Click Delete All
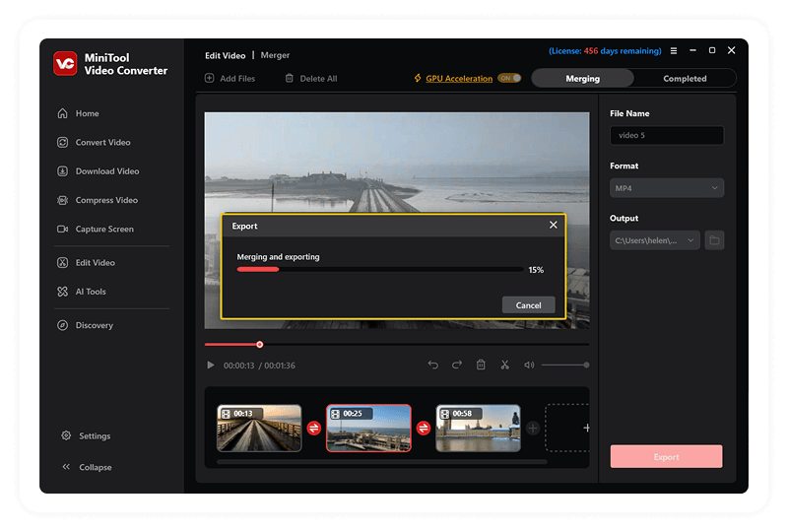This screenshot has width=788, height=532. pyautogui.click(x=311, y=79)
